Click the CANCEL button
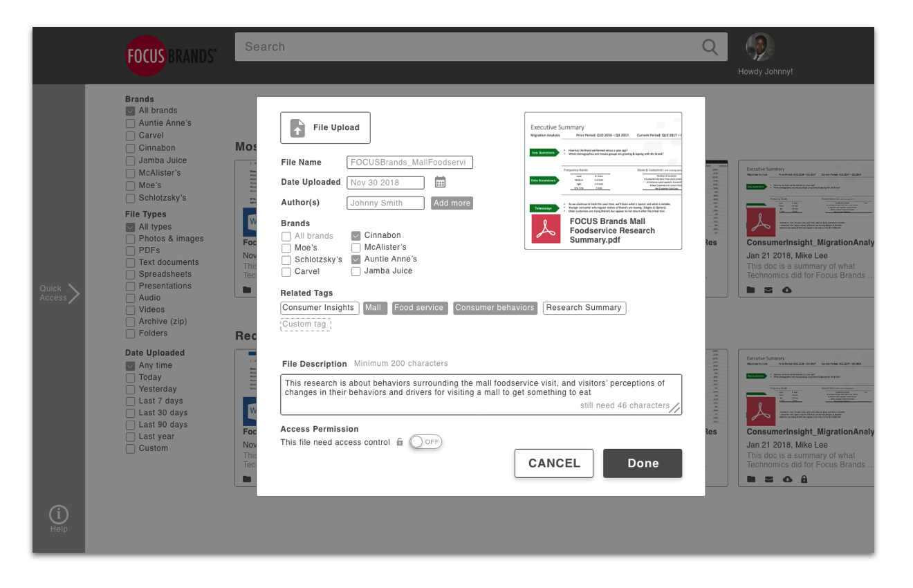The height and width of the screenshot is (588, 913). coord(554,463)
